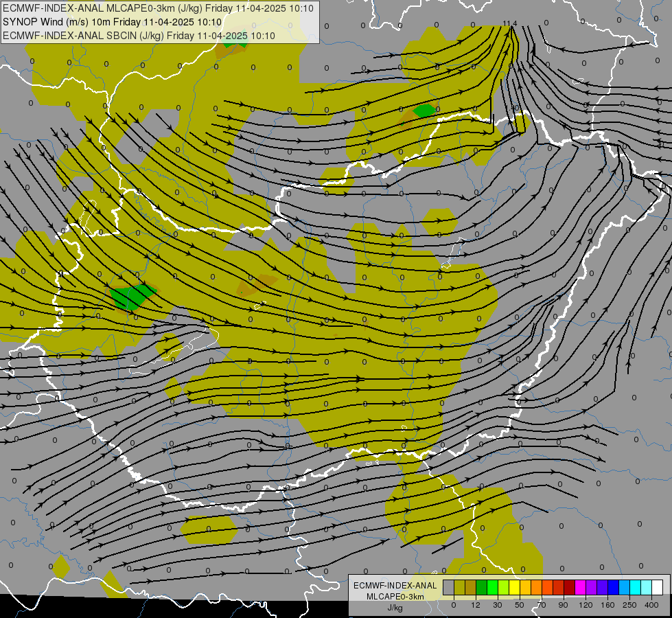
Task: Select the violet swatch before 160
Action: (x=603, y=588)
